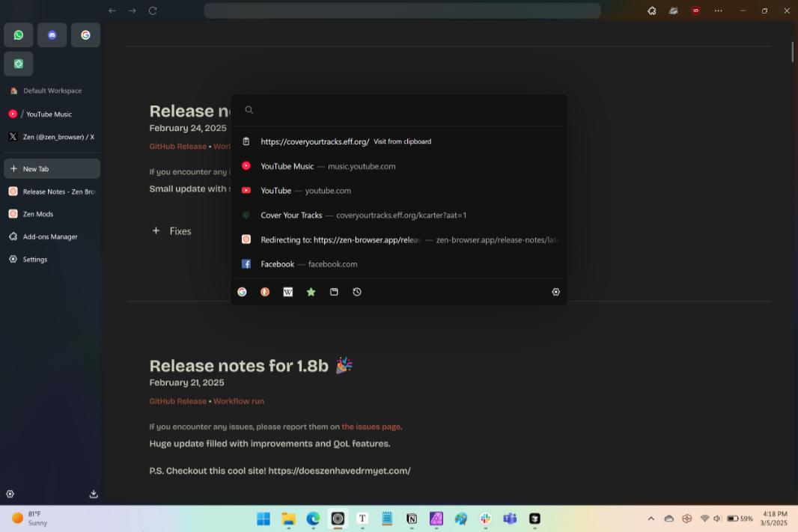798x532 pixels.
Task: Open search engine settings gear in URL bar
Action: click(555, 292)
